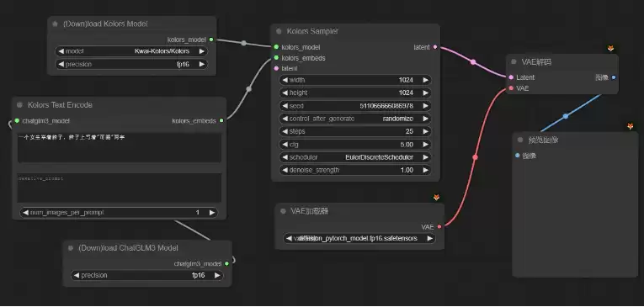
Task: Click the cfg 5.00 slider field
Action: pyautogui.click(x=355, y=145)
